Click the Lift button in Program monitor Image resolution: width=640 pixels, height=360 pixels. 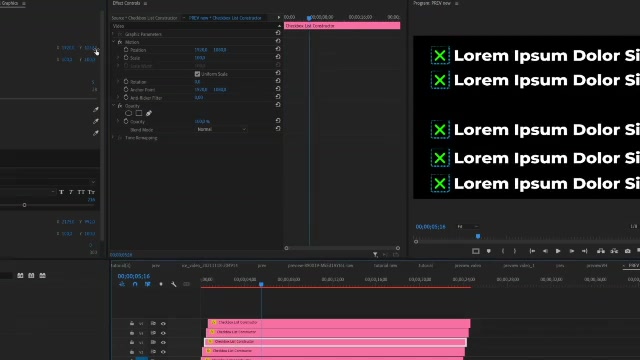point(601,251)
